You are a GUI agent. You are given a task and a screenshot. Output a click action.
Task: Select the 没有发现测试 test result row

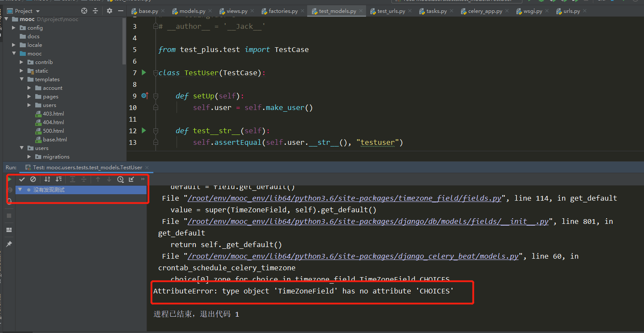[x=81, y=189]
